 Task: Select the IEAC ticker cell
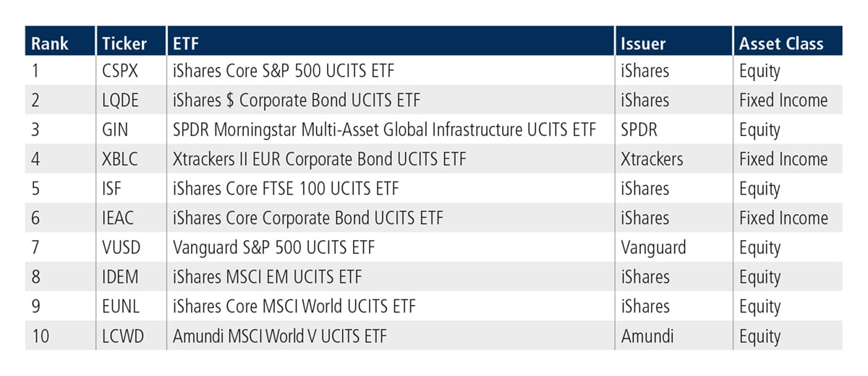point(119,218)
